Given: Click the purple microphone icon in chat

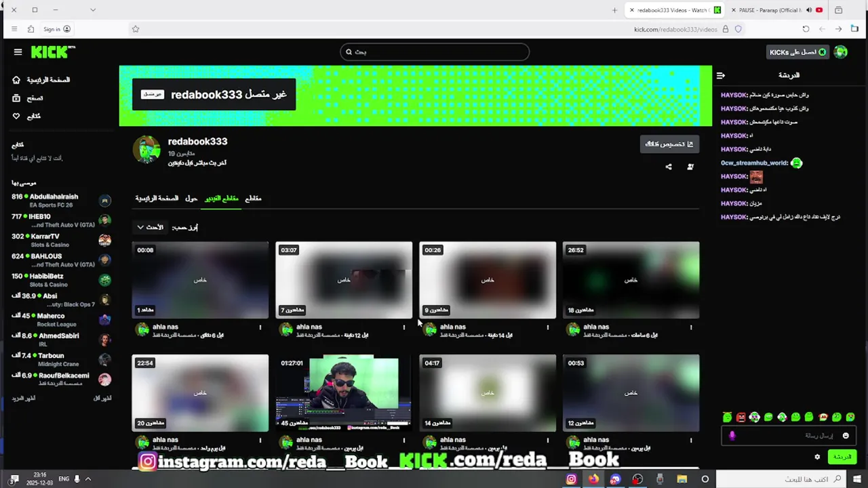Looking at the screenshot, I should coord(732,436).
